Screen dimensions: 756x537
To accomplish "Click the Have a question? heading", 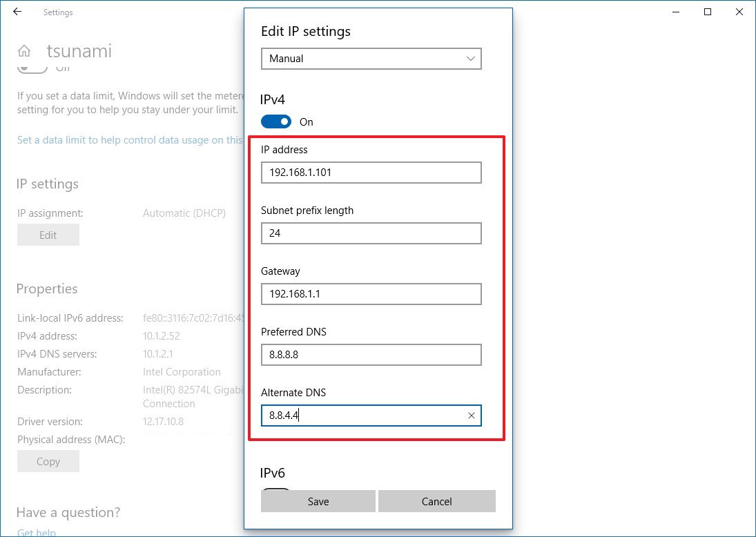I will (68, 512).
